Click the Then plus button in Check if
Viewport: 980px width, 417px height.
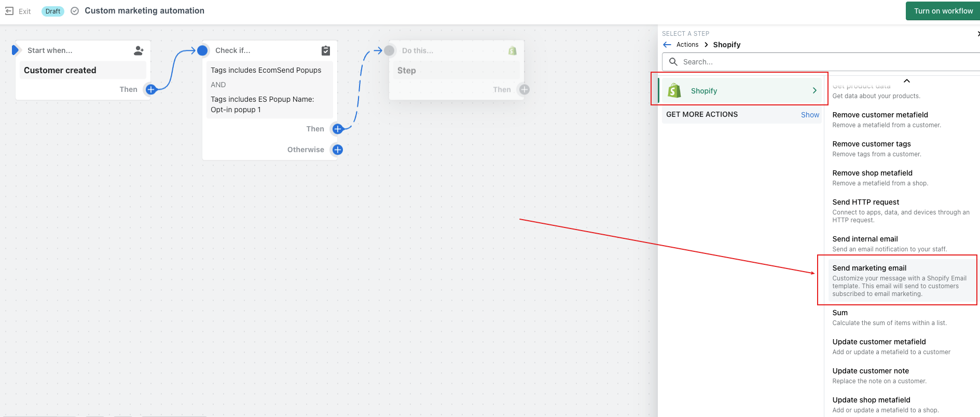tap(338, 129)
